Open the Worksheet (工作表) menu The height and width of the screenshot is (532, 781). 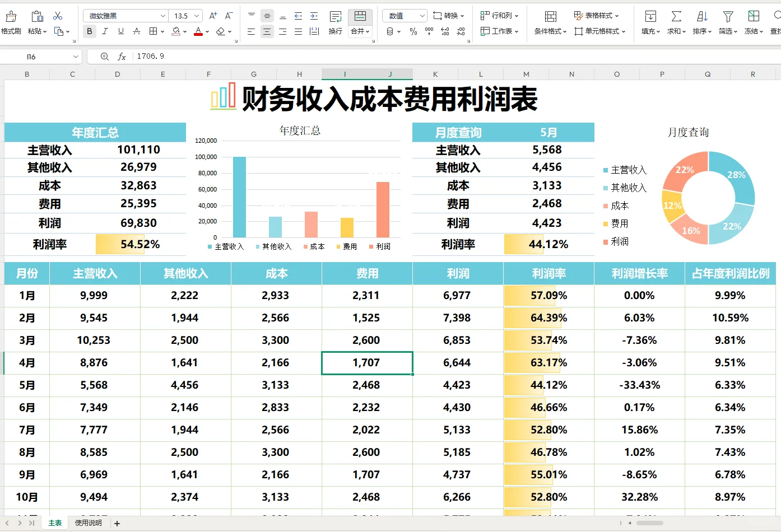pos(499,31)
